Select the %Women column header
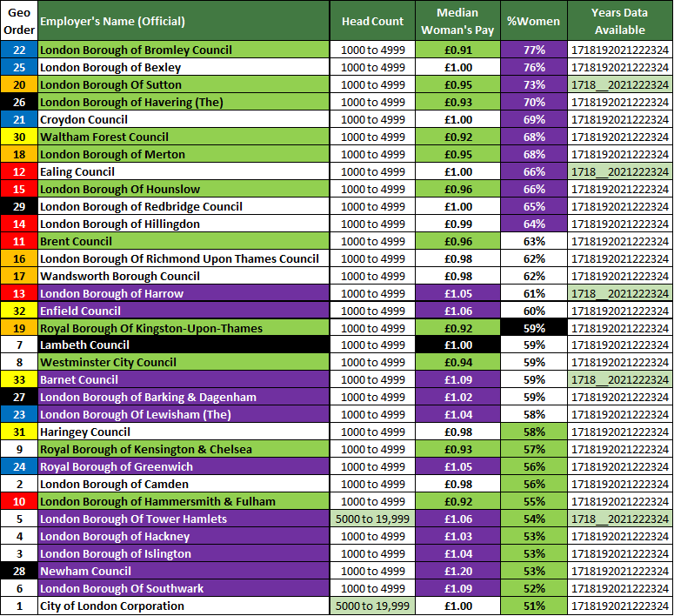The height and width of the screenshot is (616, 674). [x=534, y=21]
